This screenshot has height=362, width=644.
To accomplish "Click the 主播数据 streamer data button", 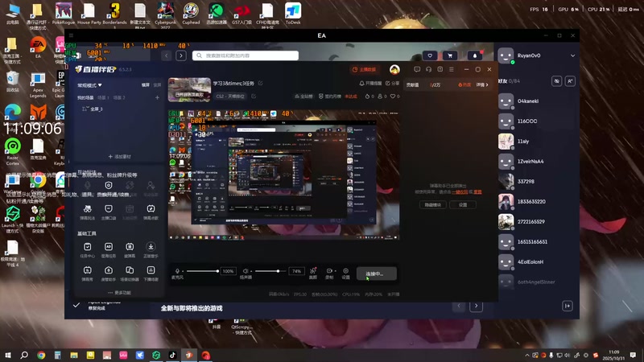I will [x=364, y=69].
